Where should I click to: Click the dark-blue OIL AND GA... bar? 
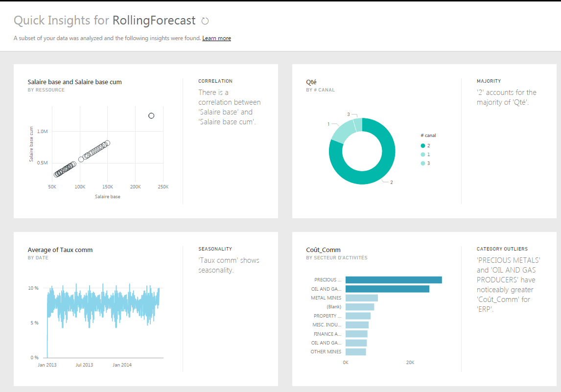point(387,289)
